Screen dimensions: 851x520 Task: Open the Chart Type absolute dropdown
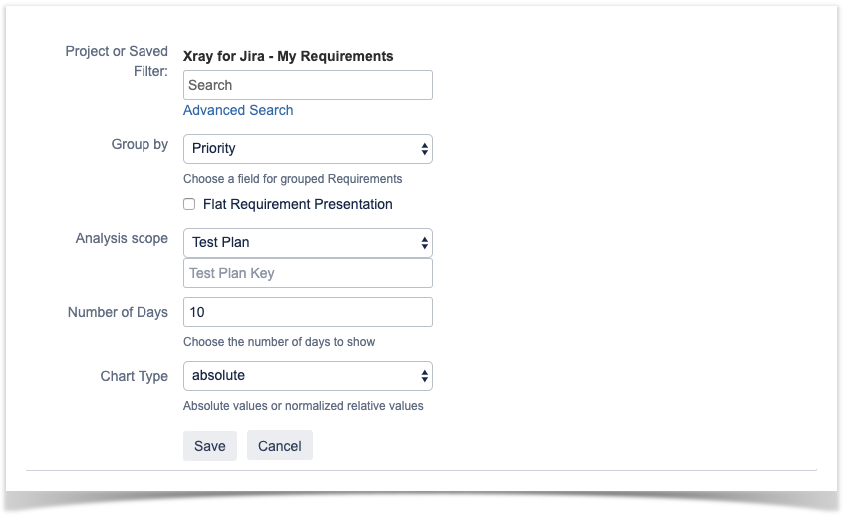click(308, 376)
